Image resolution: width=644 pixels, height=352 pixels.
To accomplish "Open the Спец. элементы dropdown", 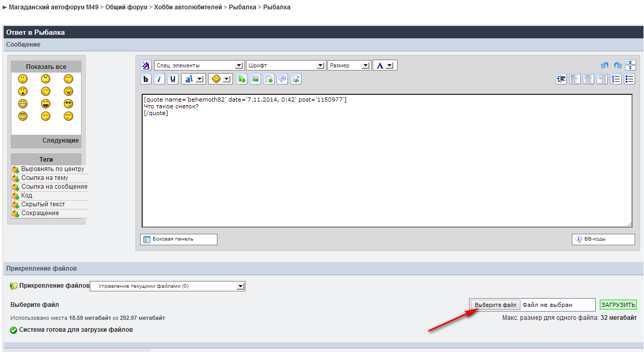I will coord(199,66).
